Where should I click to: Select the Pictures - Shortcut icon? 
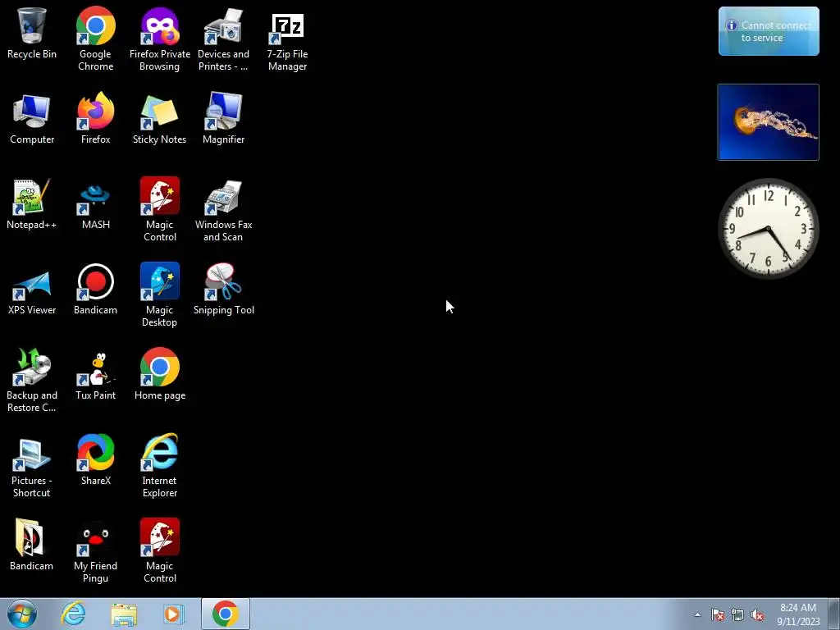coord(32,466)
